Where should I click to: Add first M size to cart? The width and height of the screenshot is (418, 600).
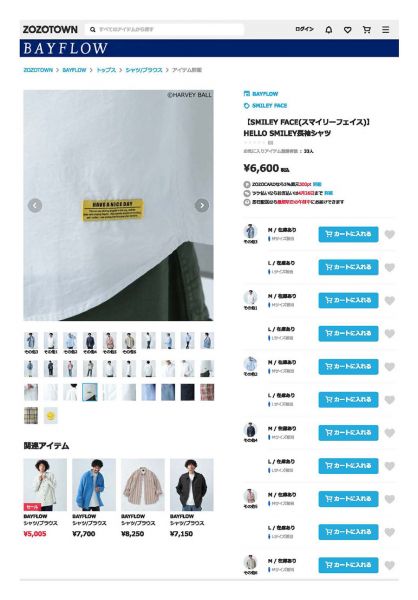tap(348, 234)
